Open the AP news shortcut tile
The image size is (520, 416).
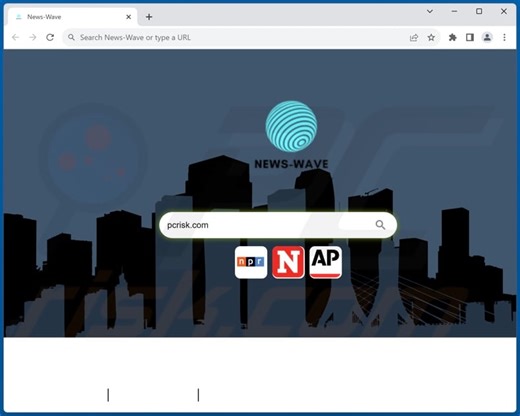(x=326, y=262)
